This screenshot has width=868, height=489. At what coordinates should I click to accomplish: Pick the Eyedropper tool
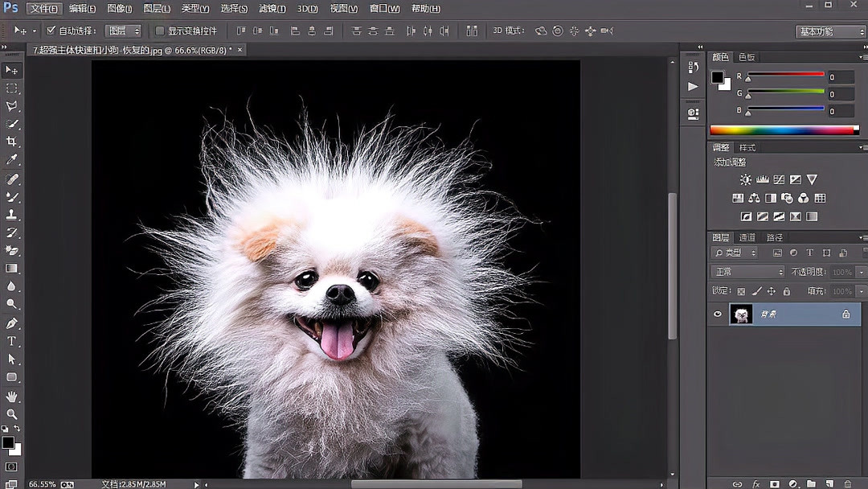[x=12, y=160]
